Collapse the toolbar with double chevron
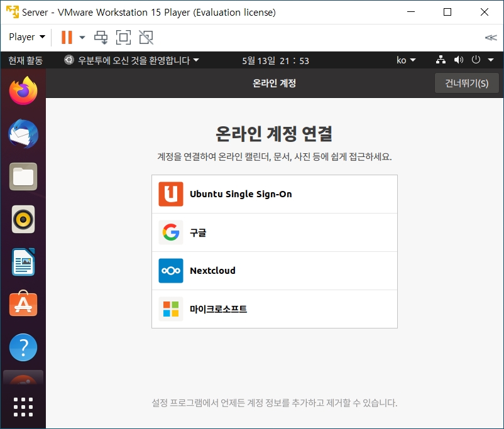Screen dimensions: 504x429 (491, 38)
